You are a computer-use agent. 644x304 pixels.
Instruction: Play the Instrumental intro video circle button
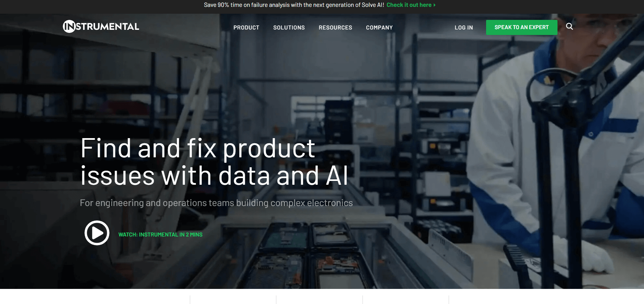(x=97, y=233)
